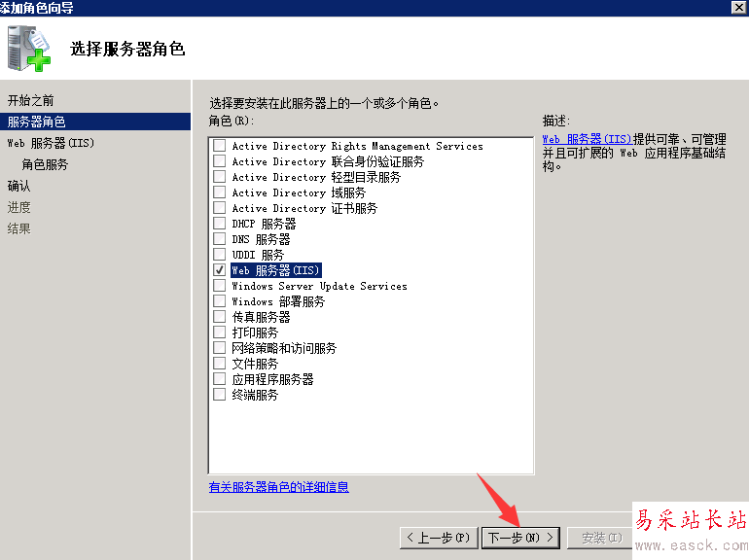
Task: Check Active Directory Rights Management Services checkbox
Action: click(219, 145)
